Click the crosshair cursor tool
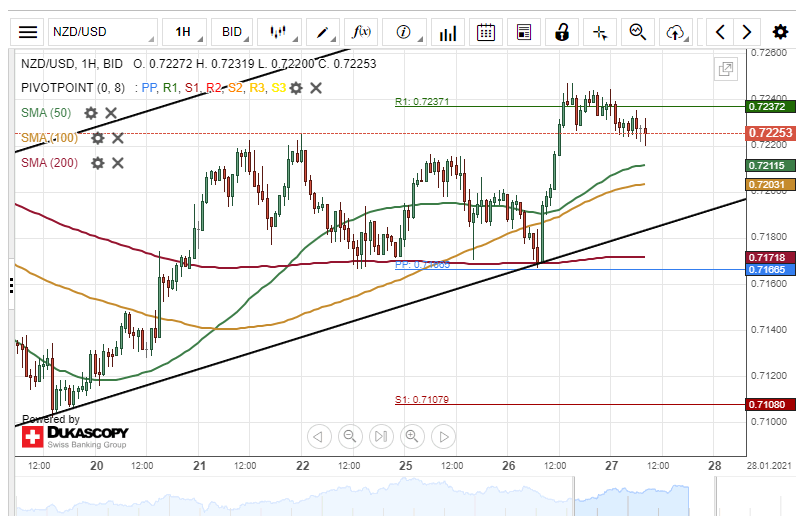Screen dimensions: 806x522 600,32
